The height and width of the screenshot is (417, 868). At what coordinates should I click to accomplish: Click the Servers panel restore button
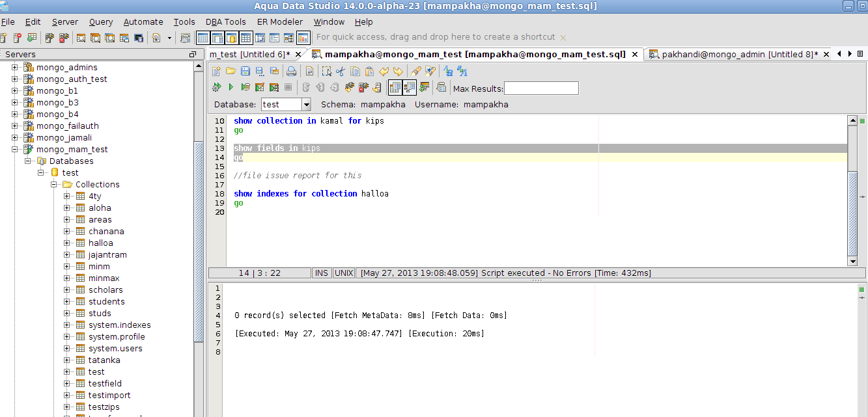[x=192, y=55]
